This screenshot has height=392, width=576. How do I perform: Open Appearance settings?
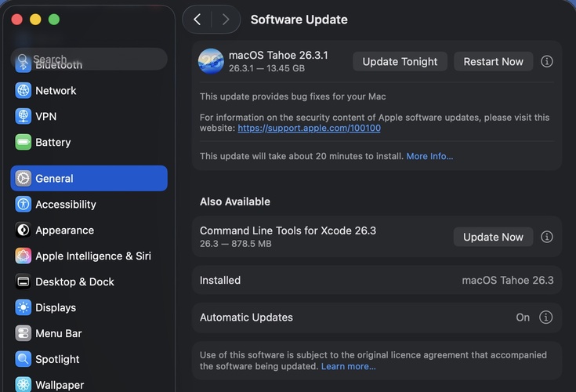click(89, 230)
